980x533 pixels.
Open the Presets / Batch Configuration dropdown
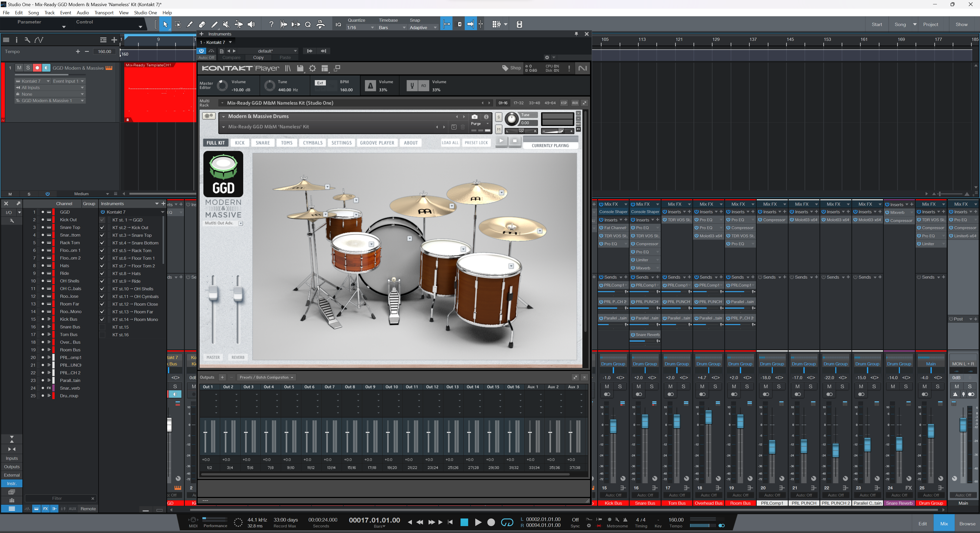tap(266, 377)
